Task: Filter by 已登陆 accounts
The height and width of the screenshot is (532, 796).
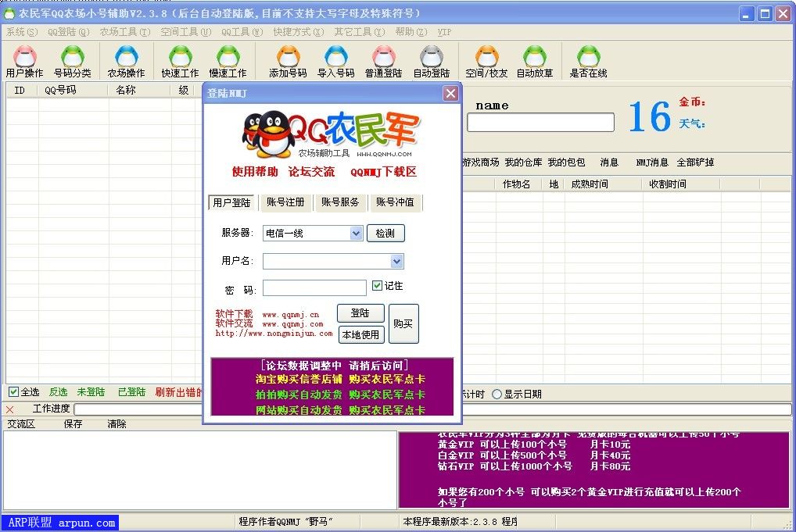Action: (131, 392)
